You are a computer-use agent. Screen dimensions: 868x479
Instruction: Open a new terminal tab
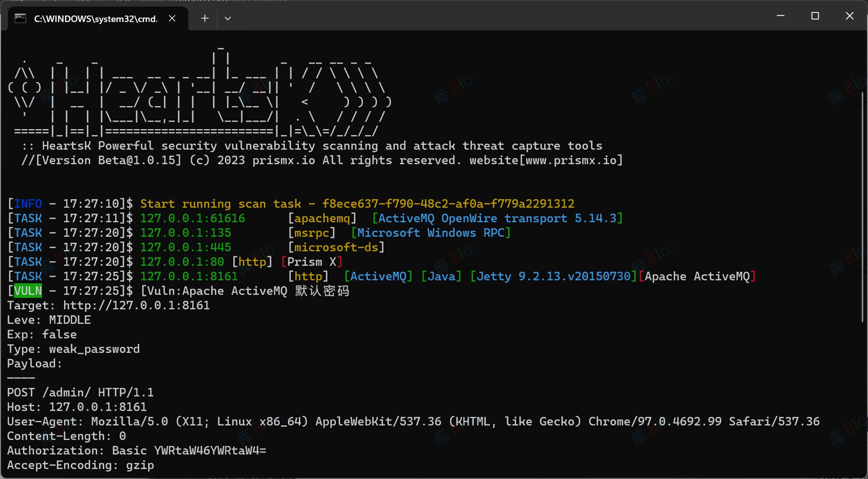click(204, 18)
